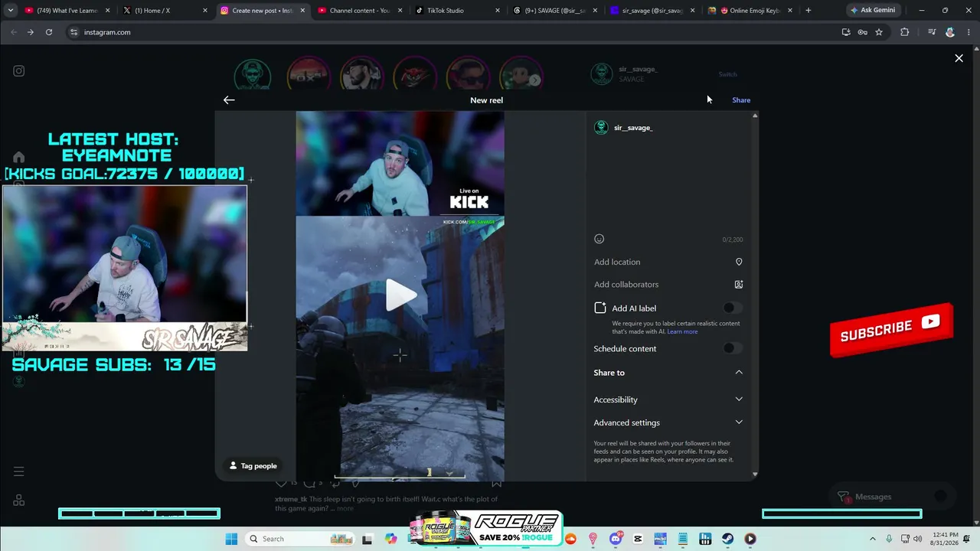Open the browser Extensions puzzle icon
The image size is (980, 551).
pos(905,32)
